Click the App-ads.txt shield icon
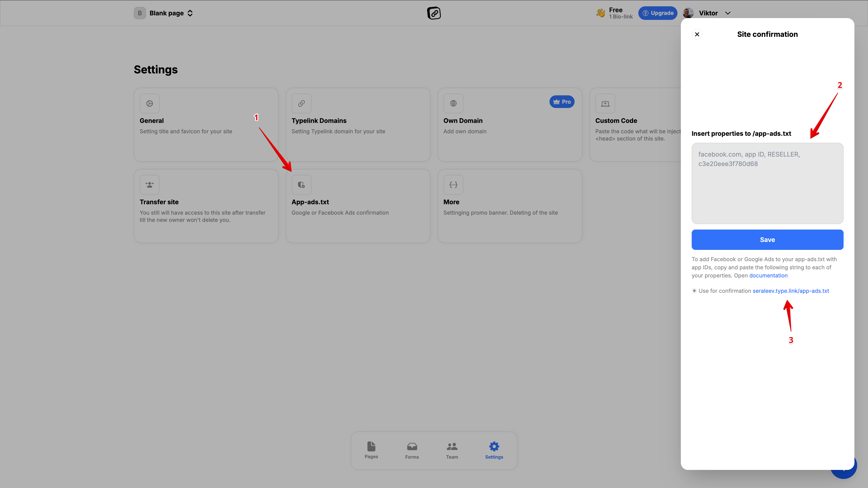The height and width of the screenshot is (488, 868). coord(301,185)
